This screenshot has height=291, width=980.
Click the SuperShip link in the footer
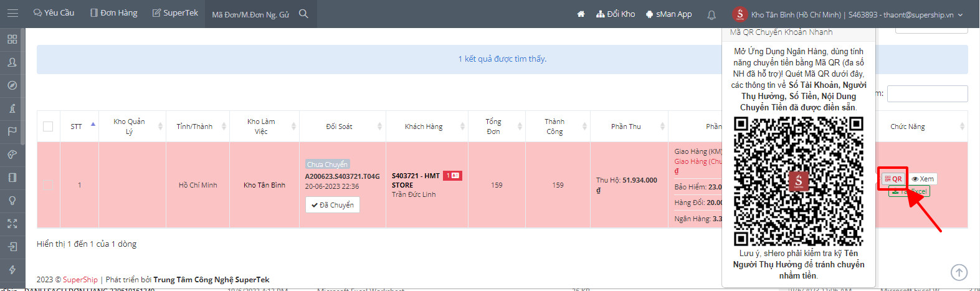pyautogui.click(x=80, y=280)
